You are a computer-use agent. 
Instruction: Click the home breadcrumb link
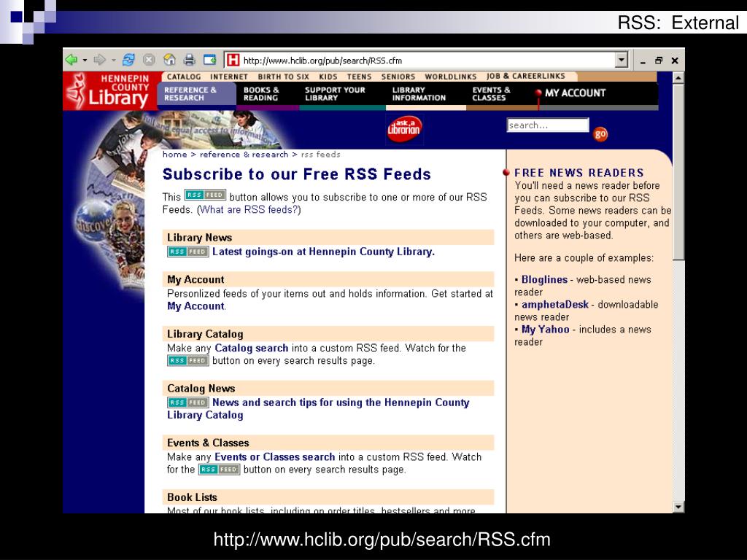[x=175, y=155]
